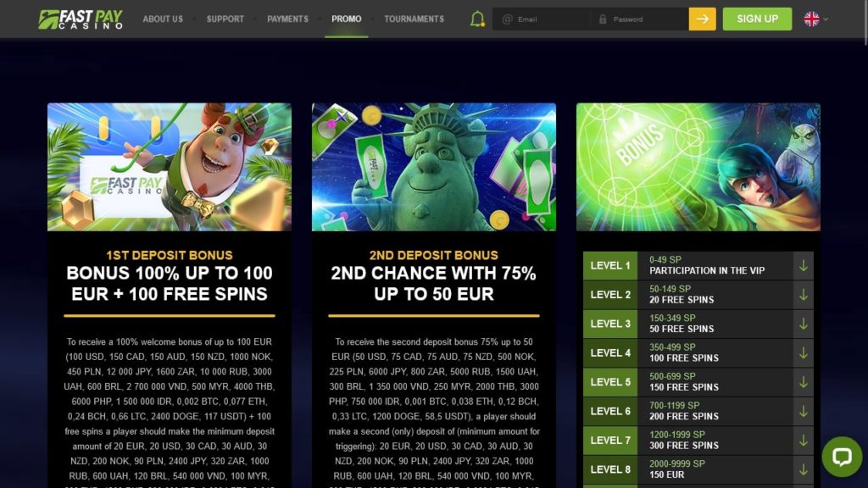
Task: Click the Statue of Liberty bonus banner
Action: tap(434, 167)
